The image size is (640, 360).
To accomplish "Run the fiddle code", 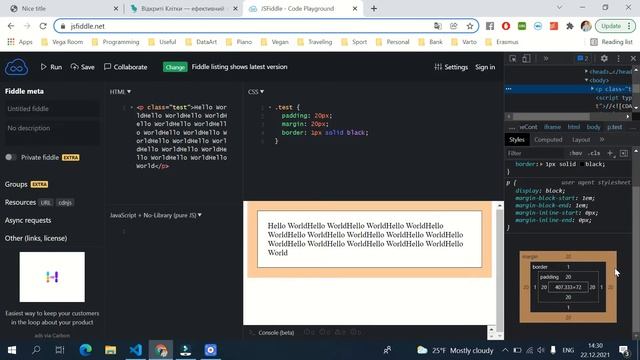I will coord(51,67).
